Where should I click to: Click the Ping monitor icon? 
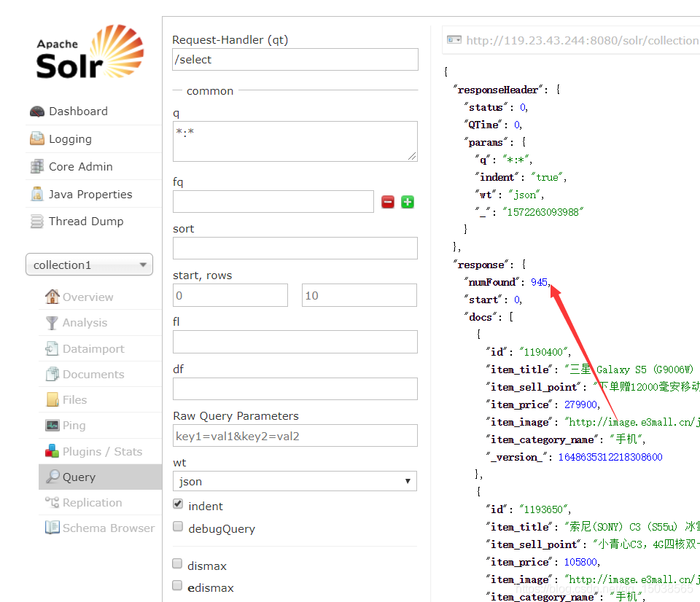click(x=52, y=426)
